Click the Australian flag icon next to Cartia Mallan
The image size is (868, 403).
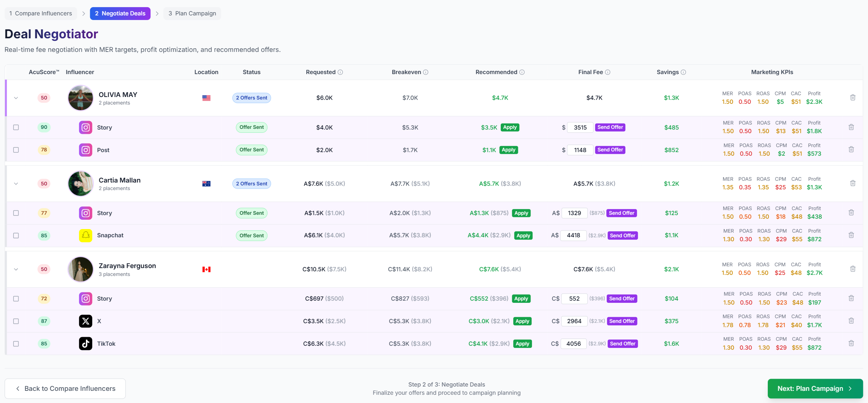206,184
